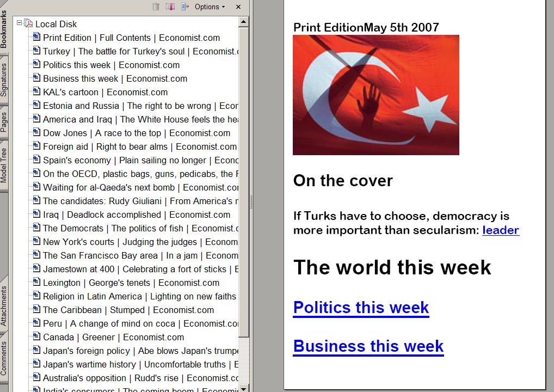Click the Lexington bookmark icon

(x=36, y=281)
